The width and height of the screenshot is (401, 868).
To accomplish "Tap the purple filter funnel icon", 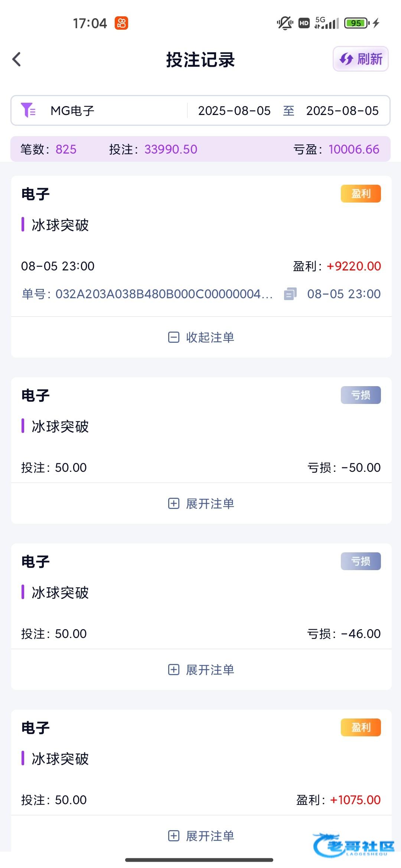I will pos(28,111).
